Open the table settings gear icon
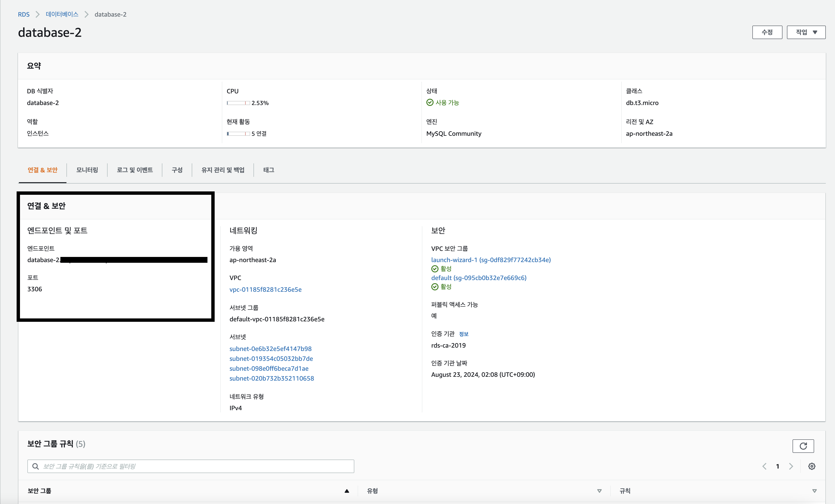Screen dimensions: 835x504 tap(812, 466)
